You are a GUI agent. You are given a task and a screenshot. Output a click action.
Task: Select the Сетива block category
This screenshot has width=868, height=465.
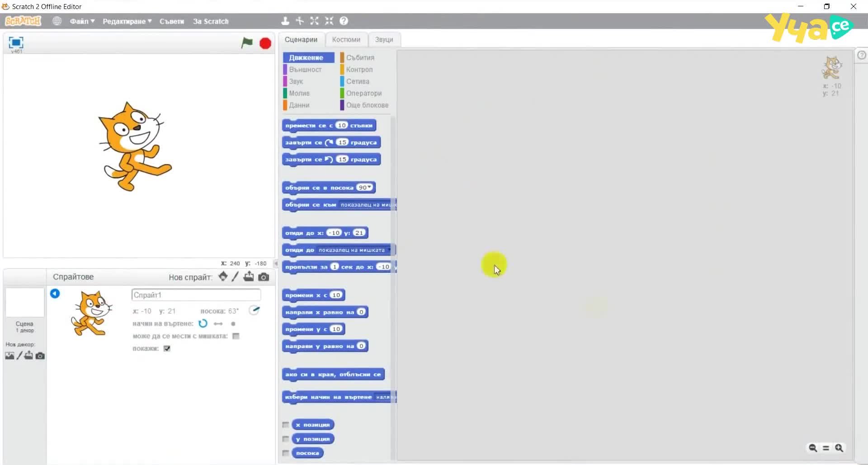[365, 81]
